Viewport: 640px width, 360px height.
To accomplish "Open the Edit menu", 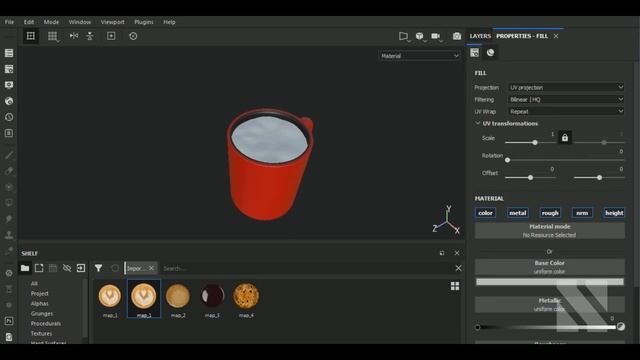I will (x=29, y=22).
